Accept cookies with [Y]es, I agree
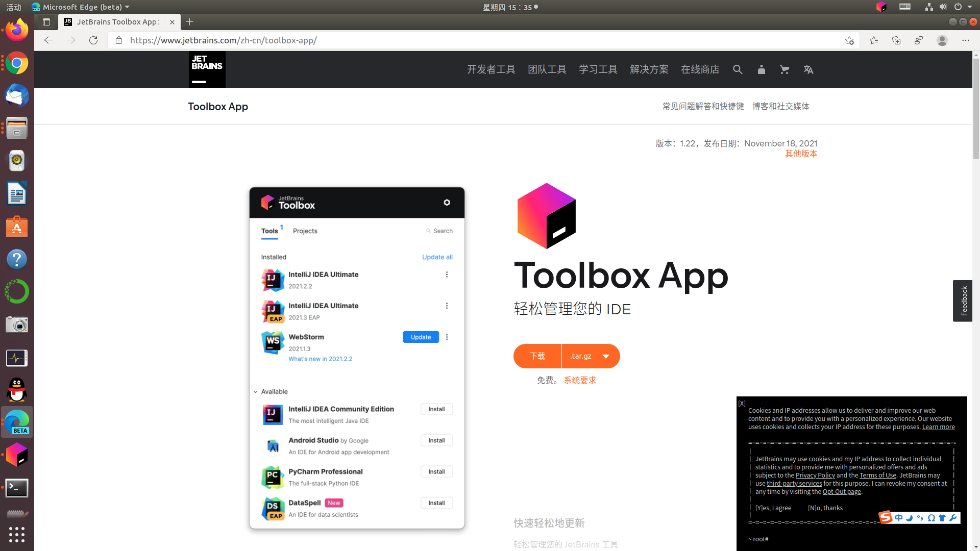This screenshot has width=980, height=551. [773, 508]
